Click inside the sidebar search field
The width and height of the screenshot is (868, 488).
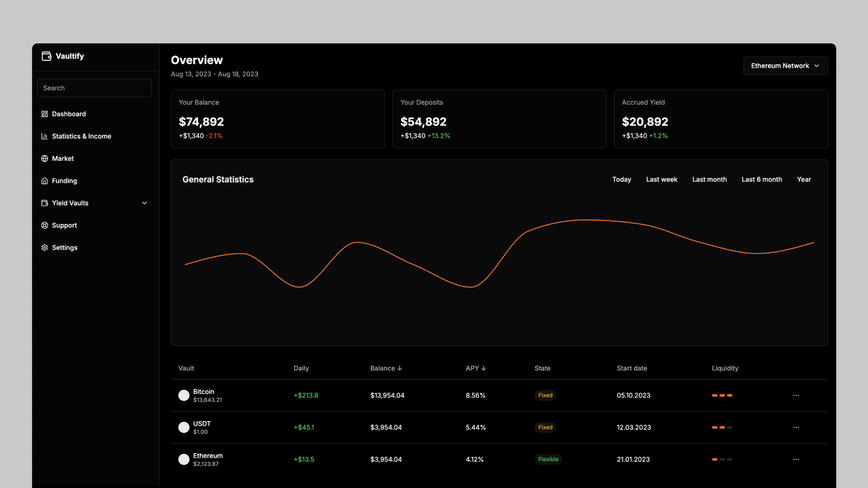pyautogui.click(x=94, y=88)
